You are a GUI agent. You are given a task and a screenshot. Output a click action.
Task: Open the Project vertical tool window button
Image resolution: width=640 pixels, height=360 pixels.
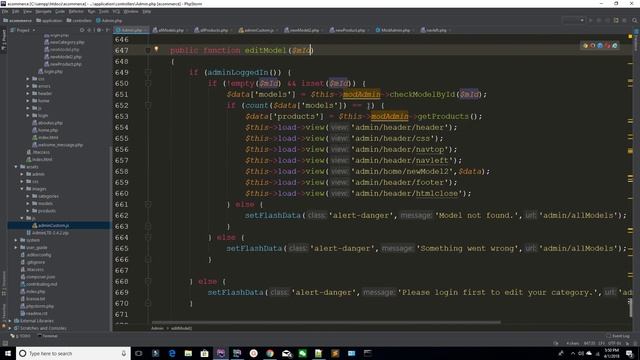[3, 40]
